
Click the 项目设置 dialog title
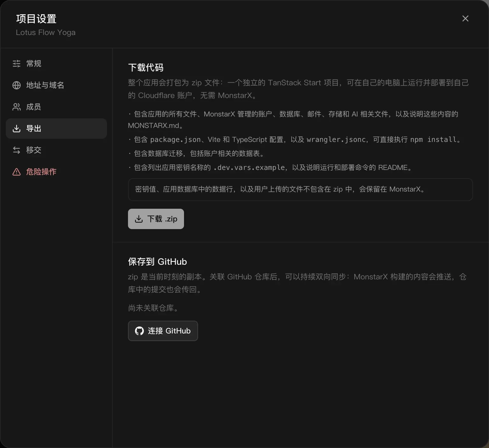tap(36, 19)
